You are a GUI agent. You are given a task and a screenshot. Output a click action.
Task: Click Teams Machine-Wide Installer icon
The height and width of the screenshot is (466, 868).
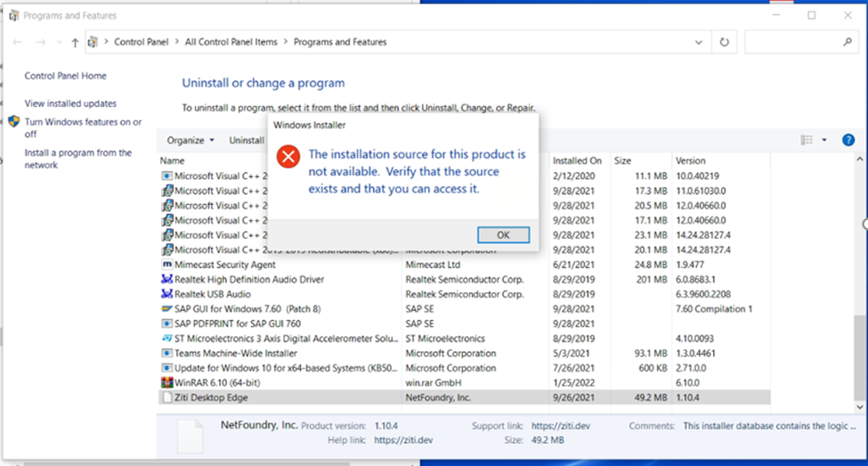(x=166, y=353)
